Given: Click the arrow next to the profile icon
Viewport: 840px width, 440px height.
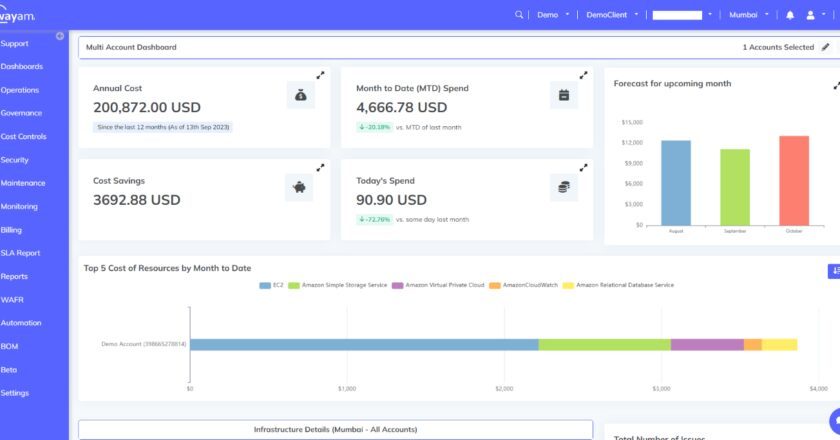Looking at the screenshot, I should pyautogui.click(x=823, y=14).
